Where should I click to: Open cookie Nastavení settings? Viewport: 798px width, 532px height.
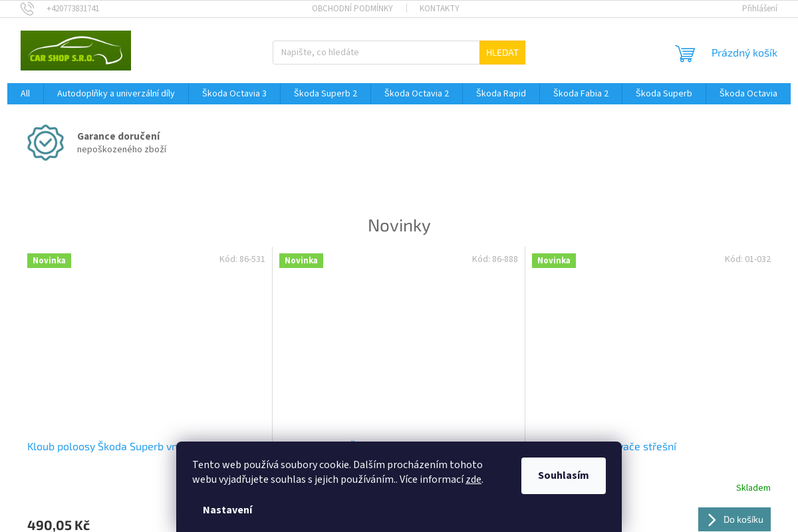pyautogui.click(x=227, y=510)
